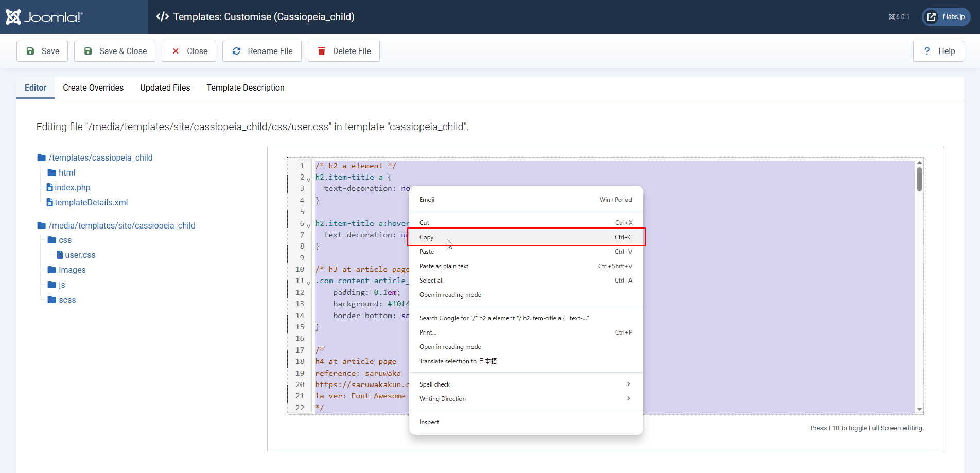This screenshot has width=980, height=473.
Task: Collapse the code fold on line 6
Action: coord(309,226)
